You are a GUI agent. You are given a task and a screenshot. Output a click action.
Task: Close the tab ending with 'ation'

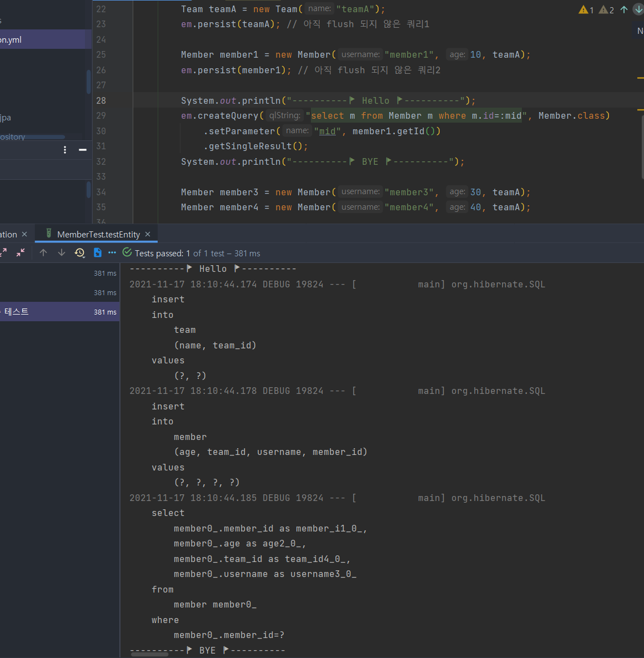tap(24, 234)
